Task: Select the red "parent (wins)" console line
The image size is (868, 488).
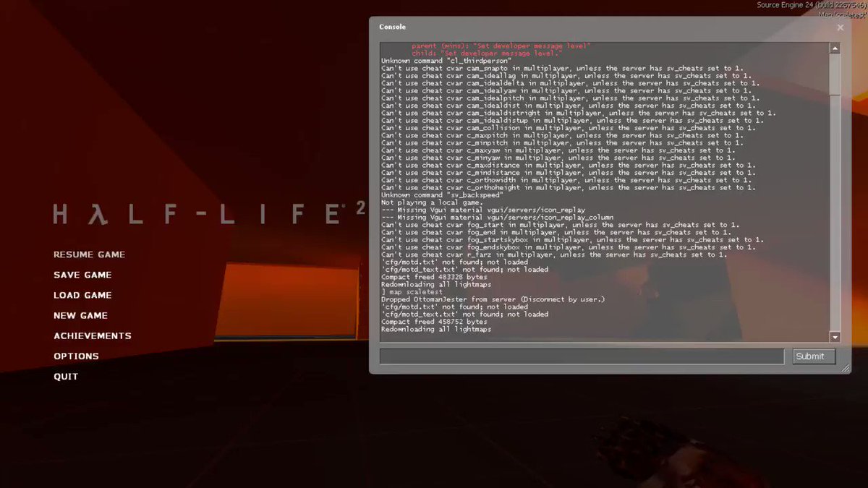Action: pos(501,46)
